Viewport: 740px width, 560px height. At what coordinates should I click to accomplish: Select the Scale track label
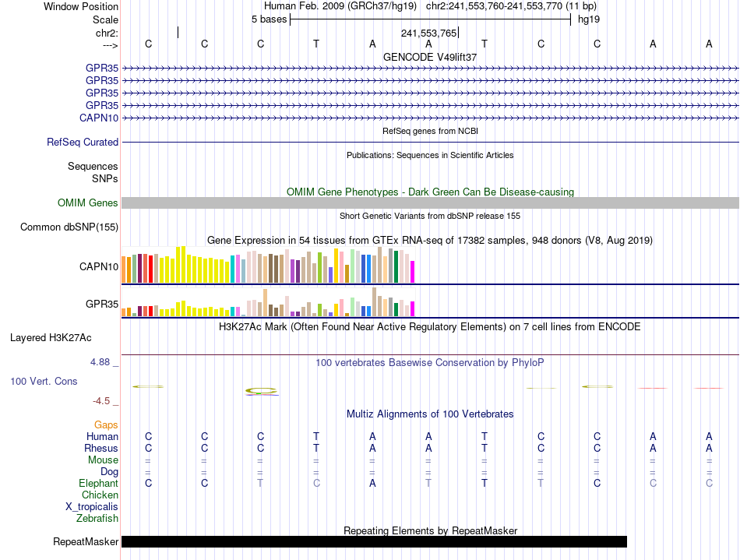click(x=105, y=19)
